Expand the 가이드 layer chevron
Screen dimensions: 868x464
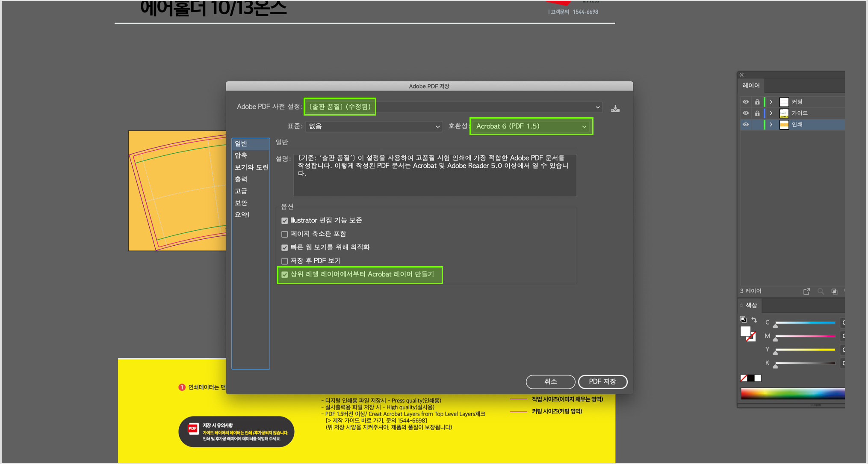[x=771, y=113]
